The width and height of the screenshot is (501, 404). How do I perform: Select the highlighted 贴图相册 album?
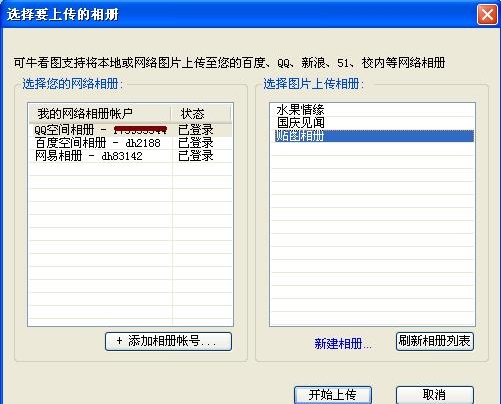point(373,136)
